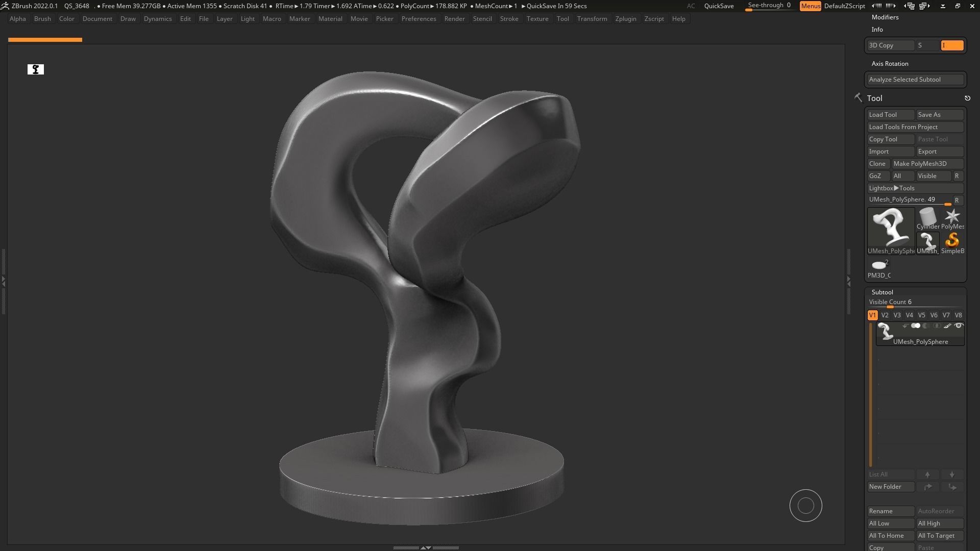Click the bottom shelf divider arrows

[x=426, y=547]
